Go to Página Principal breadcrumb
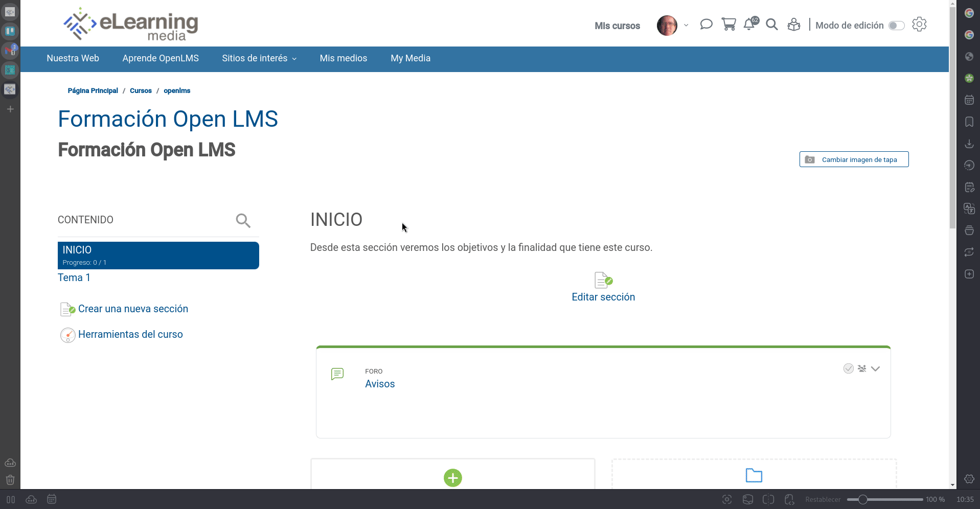 coord(93,90)
